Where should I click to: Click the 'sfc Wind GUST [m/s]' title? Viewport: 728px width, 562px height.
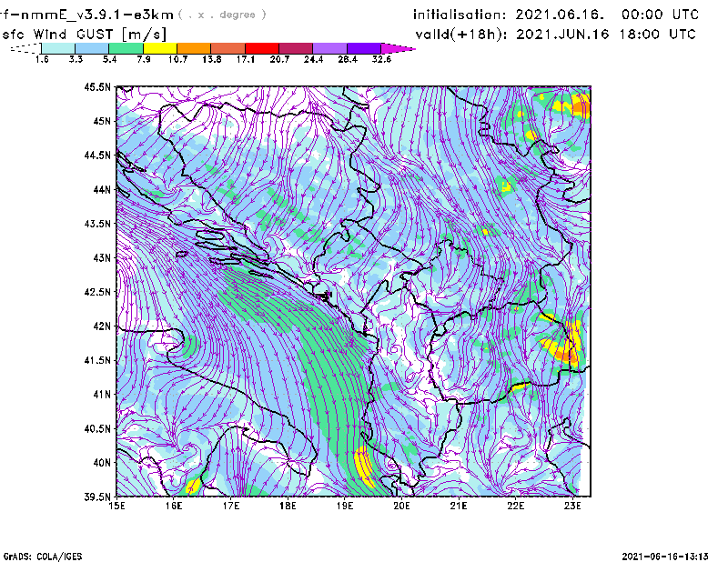point(84,35)
